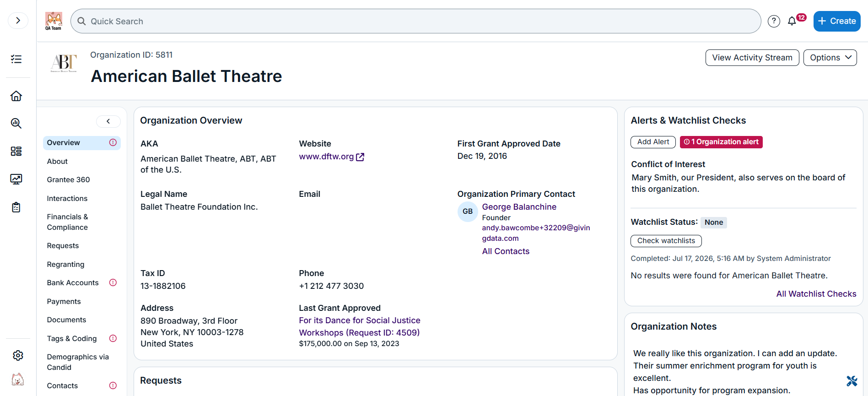Open the About section
This screenshot has height=396, width=868.
point(57,161)
